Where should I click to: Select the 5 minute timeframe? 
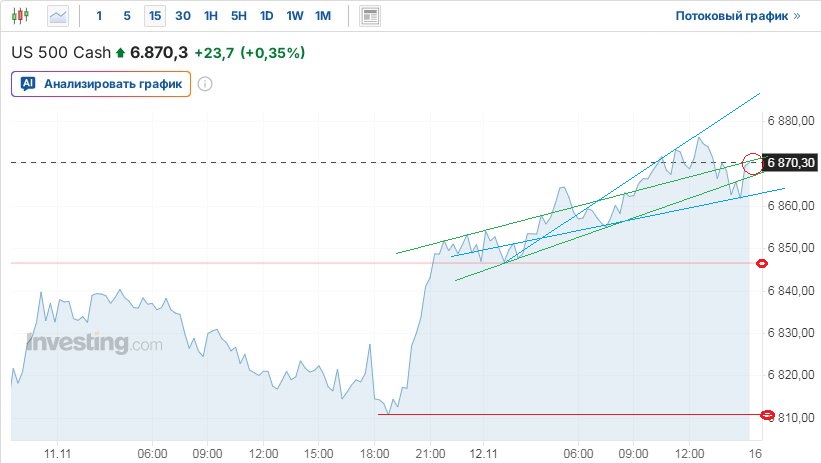[127, 16]
